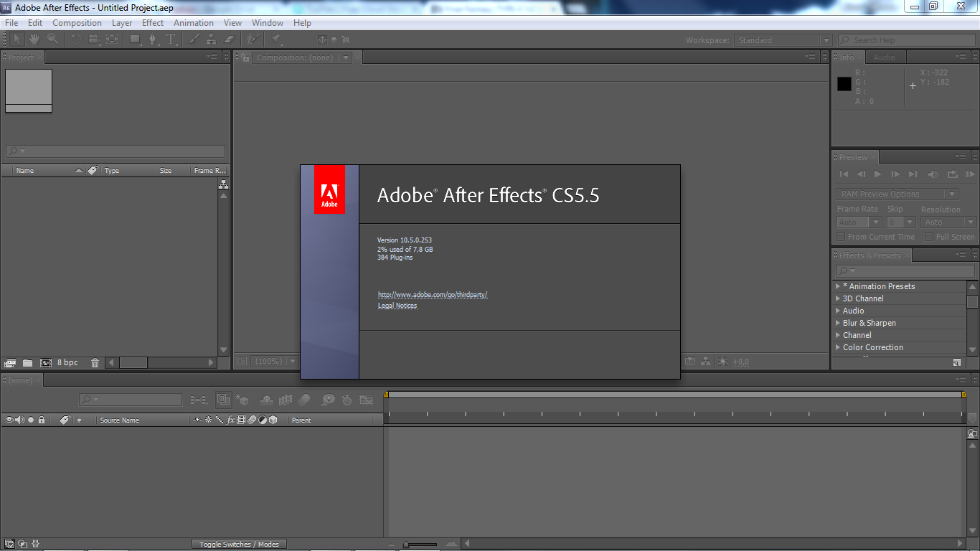Screen dimensions: 980x551
Task: Click the trash icon in Project panel
Action: [x=95, y=363]
